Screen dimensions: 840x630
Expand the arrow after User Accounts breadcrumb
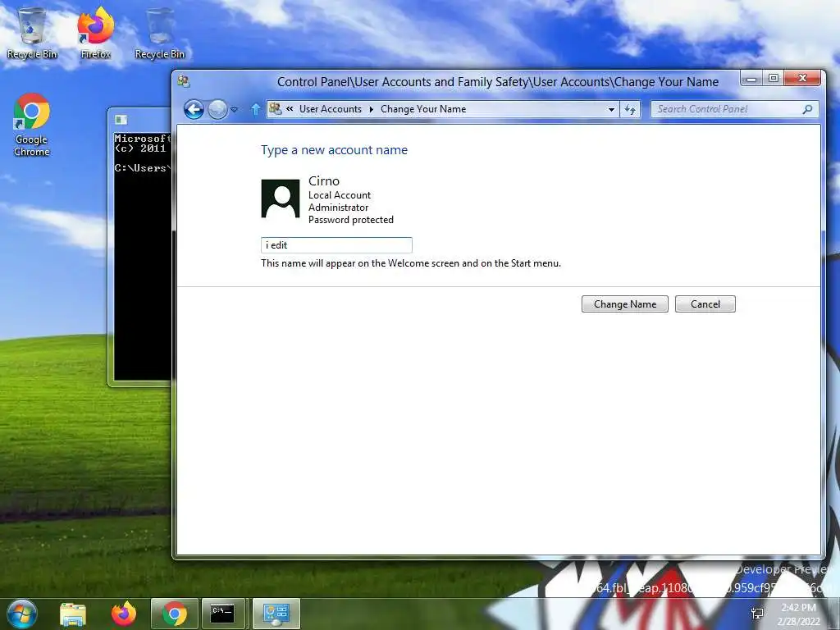coord(372,109)
